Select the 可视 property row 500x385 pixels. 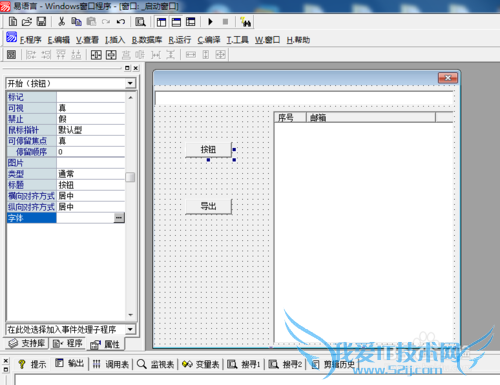point(66,108)
